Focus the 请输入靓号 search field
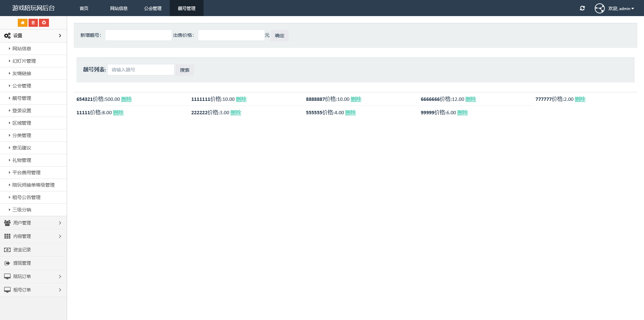The image size is (644, 320). click(141, 70)
